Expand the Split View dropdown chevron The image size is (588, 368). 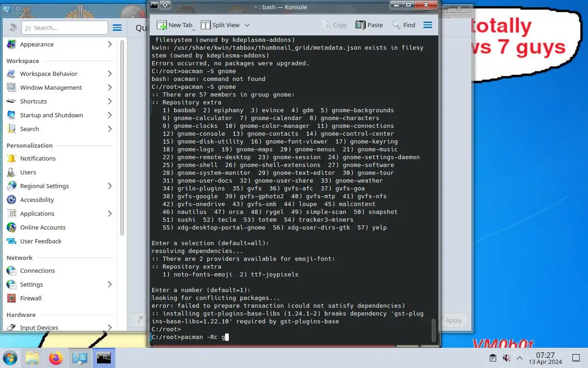[247, 25]
